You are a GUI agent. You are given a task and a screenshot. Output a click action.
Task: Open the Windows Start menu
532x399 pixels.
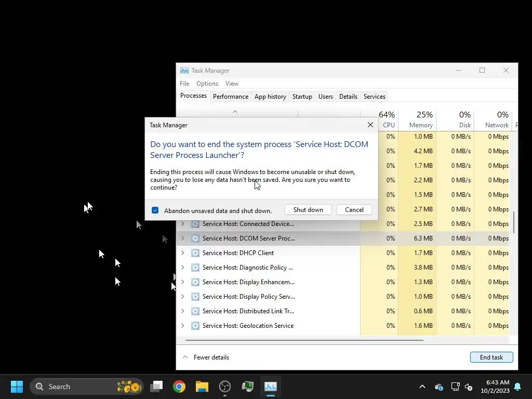coord(17,387)
